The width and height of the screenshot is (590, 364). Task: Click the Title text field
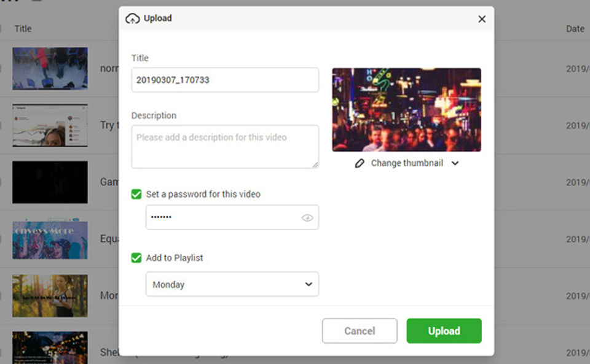(225, 80)
